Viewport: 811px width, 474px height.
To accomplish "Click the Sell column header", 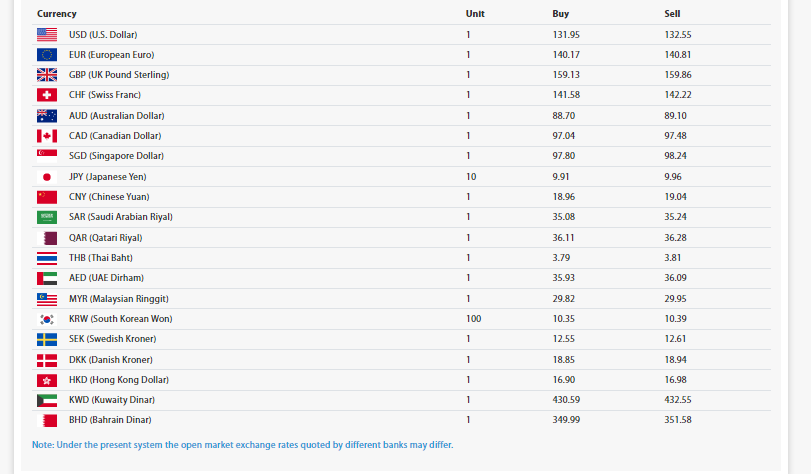I will pyautogui.click(x=672, y=14).
